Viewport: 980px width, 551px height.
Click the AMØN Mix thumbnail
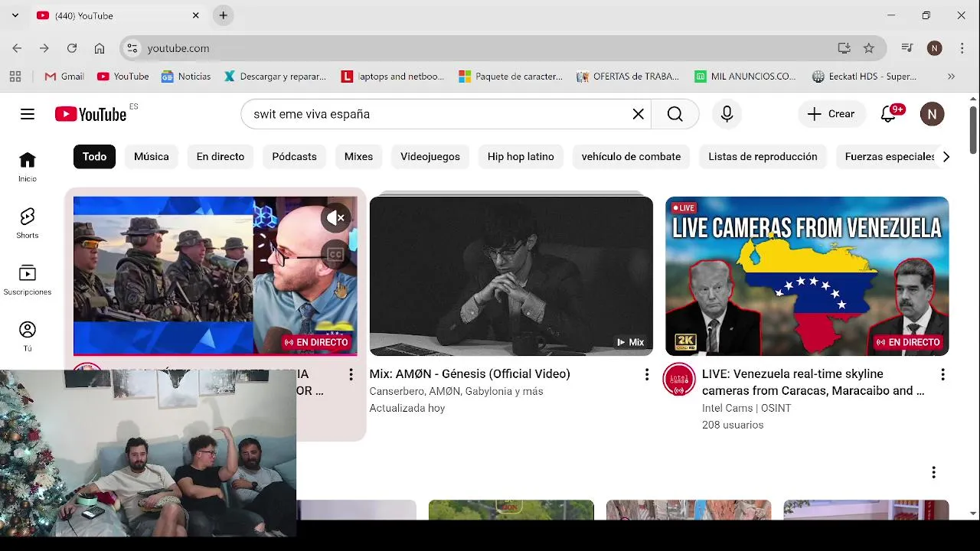tap(511, 276)
